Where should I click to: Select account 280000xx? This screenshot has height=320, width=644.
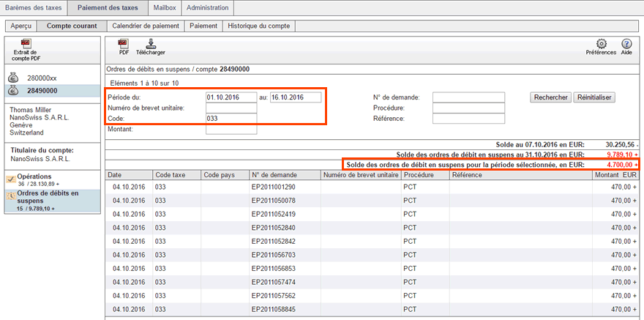click(52, 78)
